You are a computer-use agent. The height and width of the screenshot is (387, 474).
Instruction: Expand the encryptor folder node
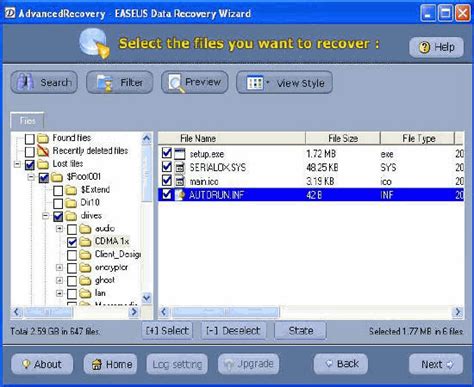[x=60, y=268]
